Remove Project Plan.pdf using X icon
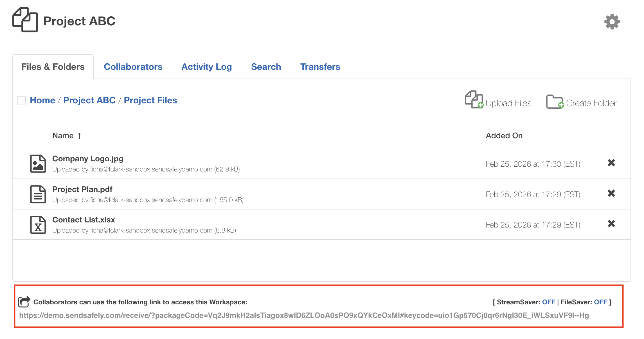Viewport: 644px width, 339px height. tap(611, 193)
